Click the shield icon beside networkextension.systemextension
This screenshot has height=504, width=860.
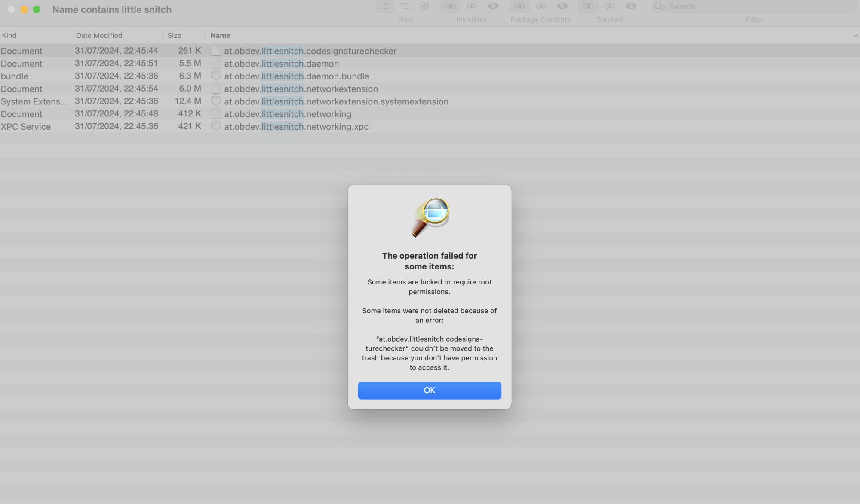coord(216,101)
